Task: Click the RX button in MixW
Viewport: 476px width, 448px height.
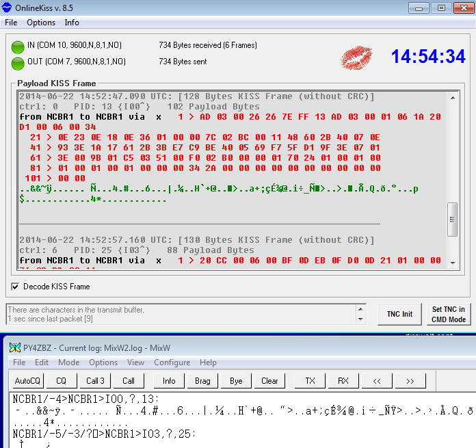Action: click(x=343, y=380)
